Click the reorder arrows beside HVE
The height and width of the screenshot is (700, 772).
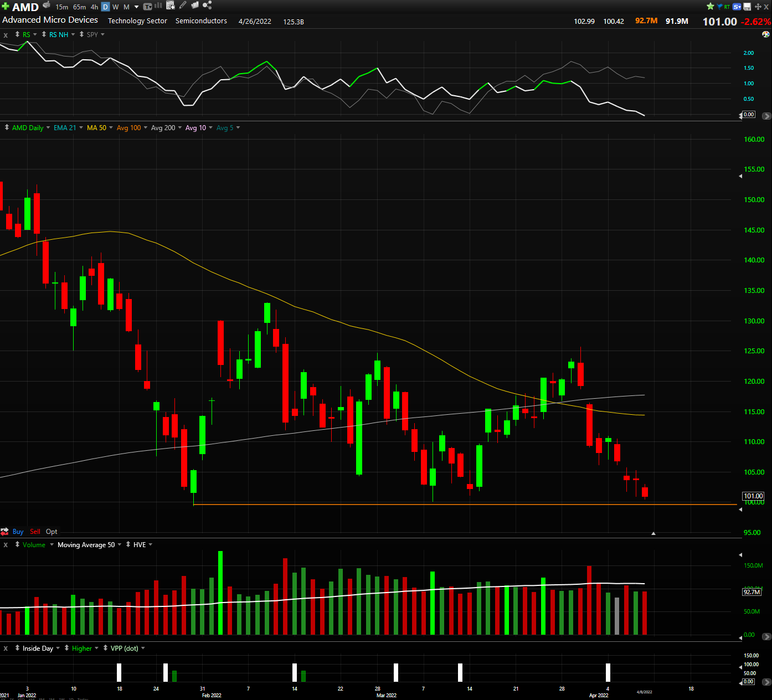(x=128, y=545)
